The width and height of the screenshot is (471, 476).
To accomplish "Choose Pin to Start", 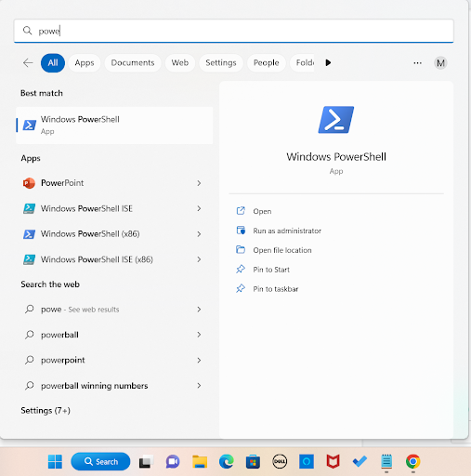I will [x=271, y=270].
